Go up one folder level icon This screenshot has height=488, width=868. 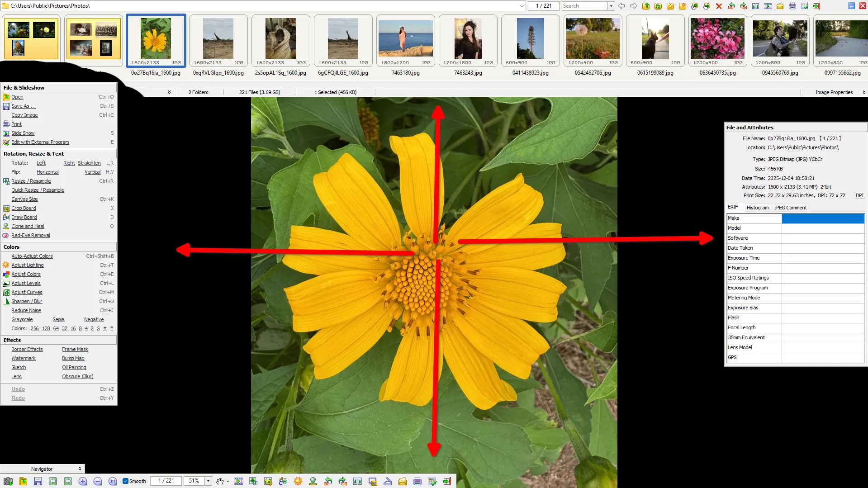click(x=646, y=6)
